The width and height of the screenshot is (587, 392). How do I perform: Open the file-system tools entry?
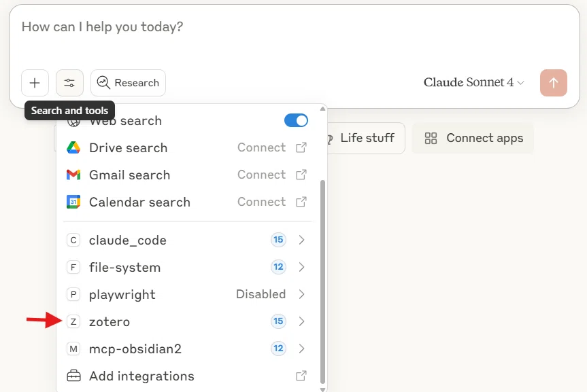pyautogui.click(x=187, y=267)
